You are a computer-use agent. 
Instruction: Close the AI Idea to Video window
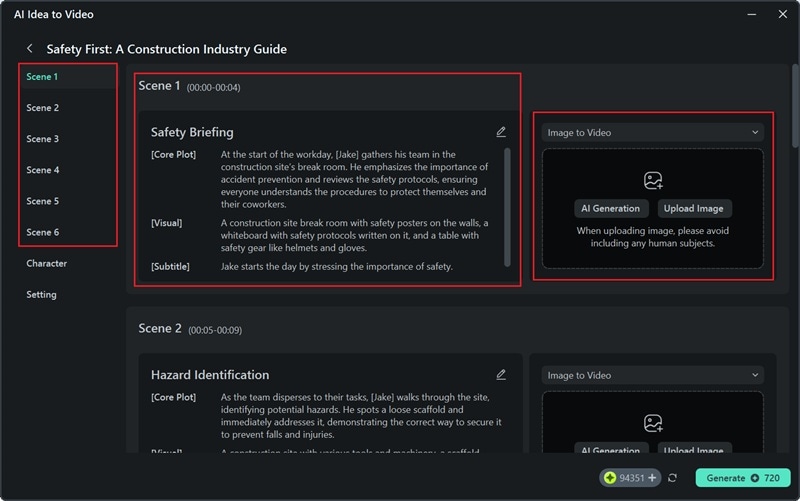pos(783,14)
